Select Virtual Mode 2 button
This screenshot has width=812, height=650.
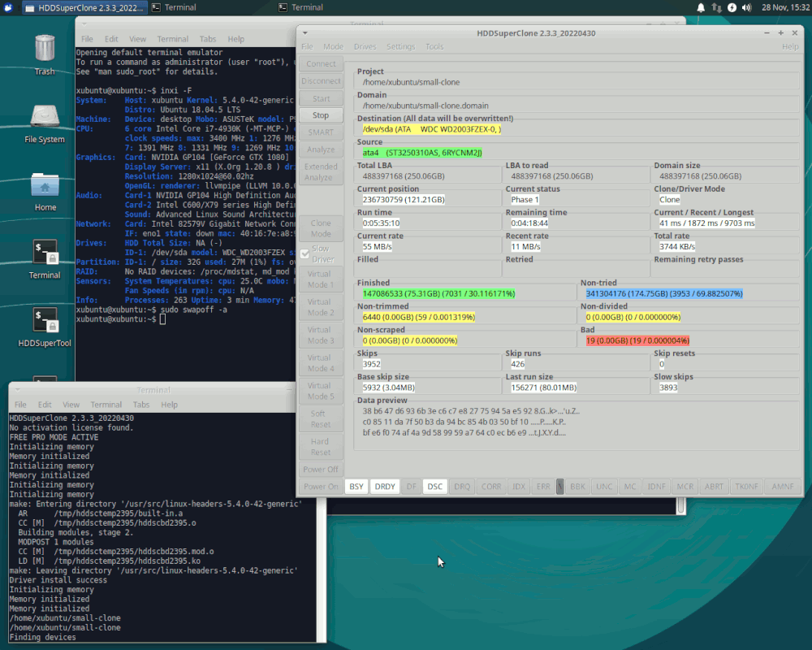tap(321, 307)
